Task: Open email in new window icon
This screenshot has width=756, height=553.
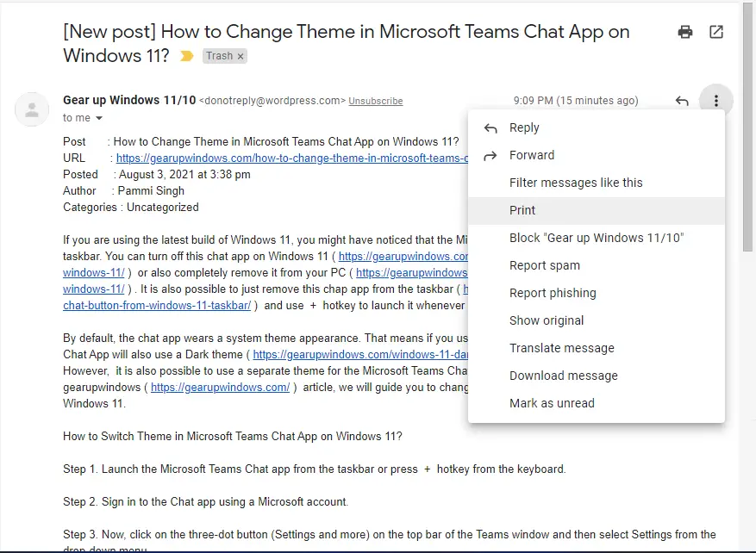Action: pos(716,32)
